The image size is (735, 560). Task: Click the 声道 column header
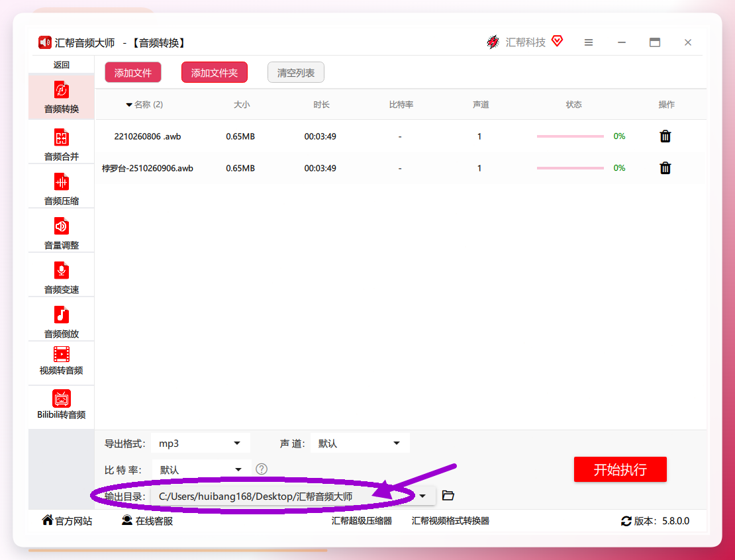tap(481, 105)
